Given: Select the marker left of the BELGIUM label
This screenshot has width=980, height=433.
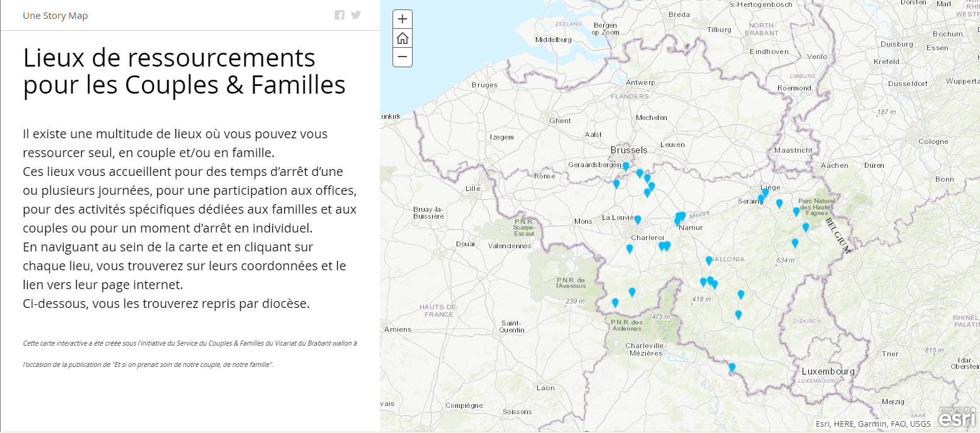Looking at the screenshot, I should [x=806, y=227].
